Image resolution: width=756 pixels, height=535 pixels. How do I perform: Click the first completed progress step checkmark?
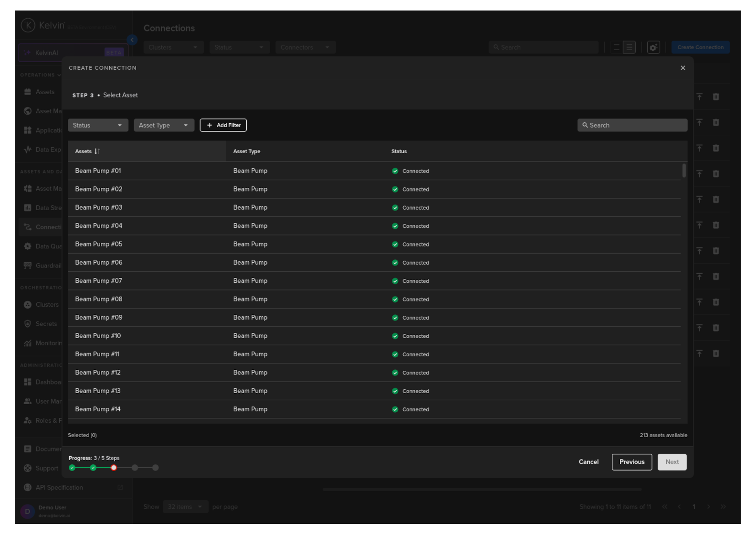coord(72,468)
